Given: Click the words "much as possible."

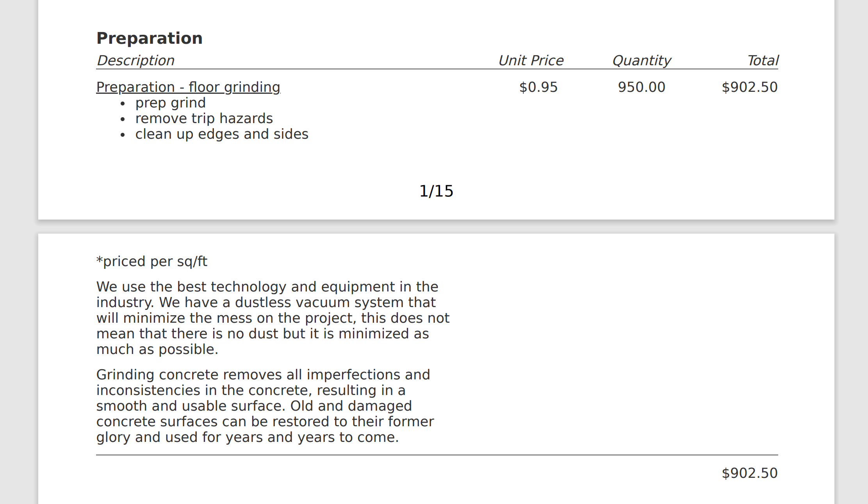Looking at the screenshot, I should [x=157, y=349].
